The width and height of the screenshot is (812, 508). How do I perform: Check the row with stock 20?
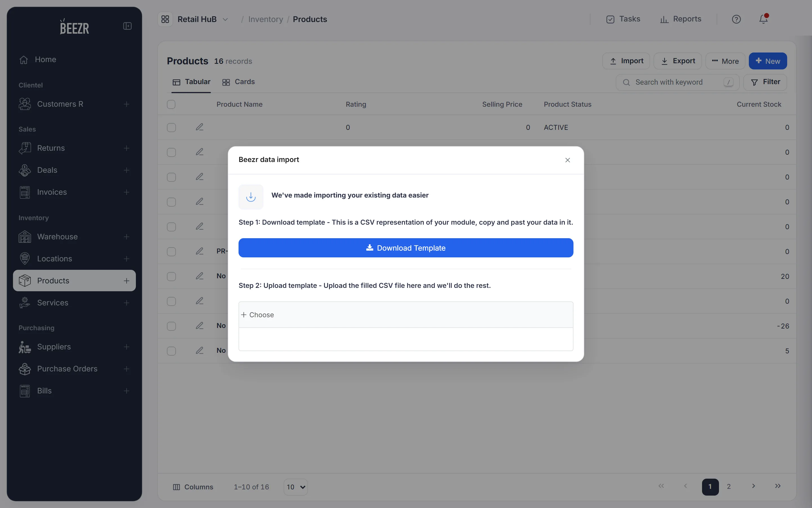pos(171,277)
